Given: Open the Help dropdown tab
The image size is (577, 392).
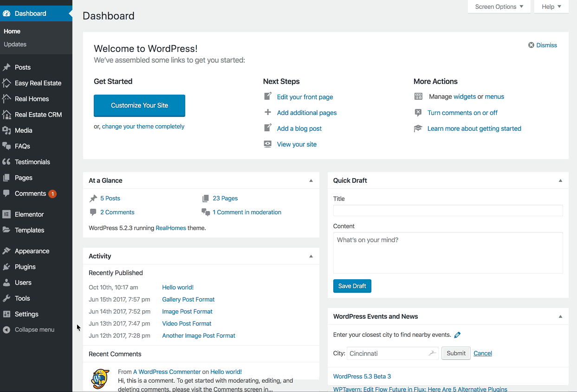Looking at the screenshot, I should pyautogui.click(x=551, y=6).
